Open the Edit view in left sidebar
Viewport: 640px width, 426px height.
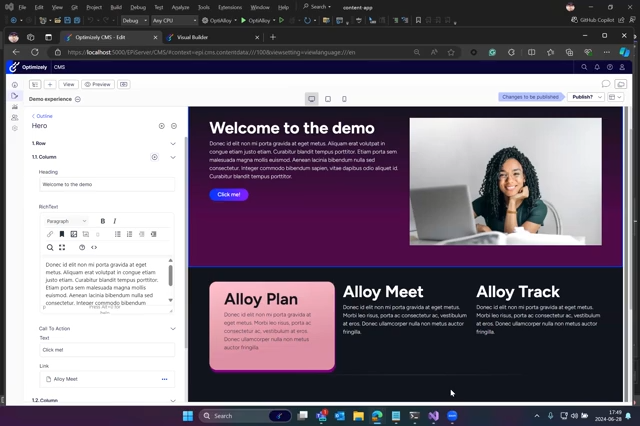click(15, 96)
